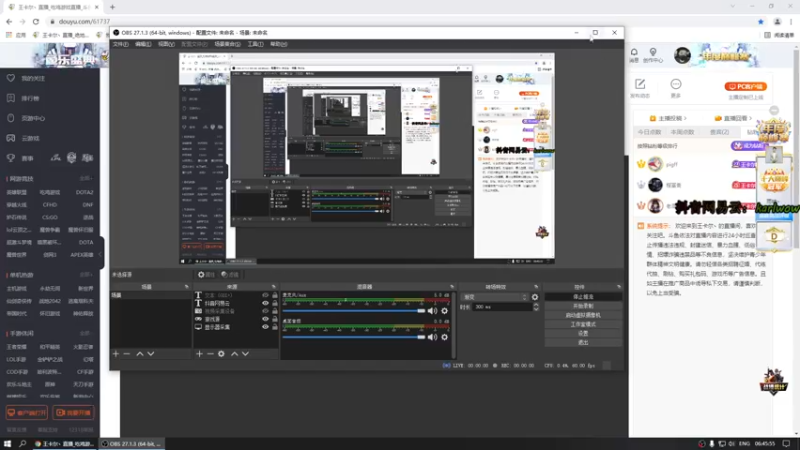The height and width of the screenshot is (450, 800).
Task: Open the 文件 File menu in OBS
Action: click(x=120, y=44)
